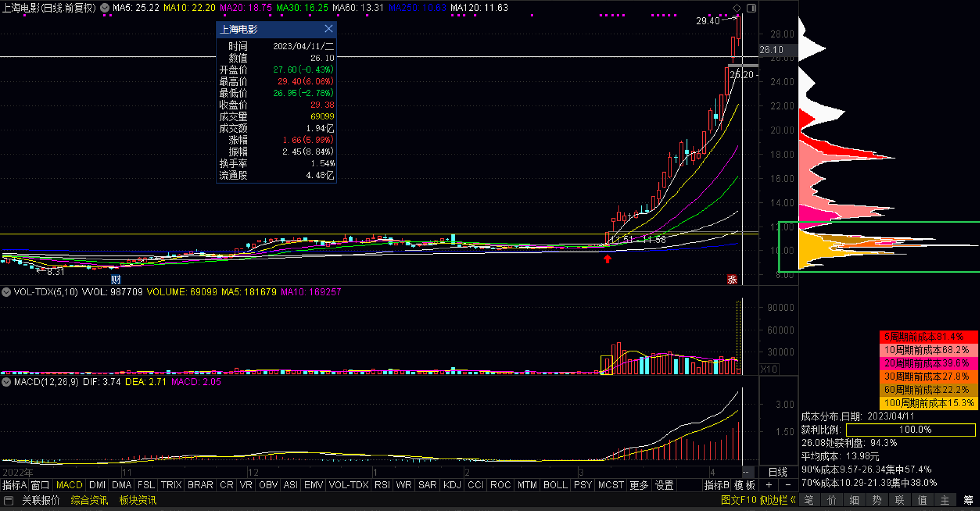Open the 模板 template menu
This screenshot has height=511, width=980.
click(x=745, y=485)
